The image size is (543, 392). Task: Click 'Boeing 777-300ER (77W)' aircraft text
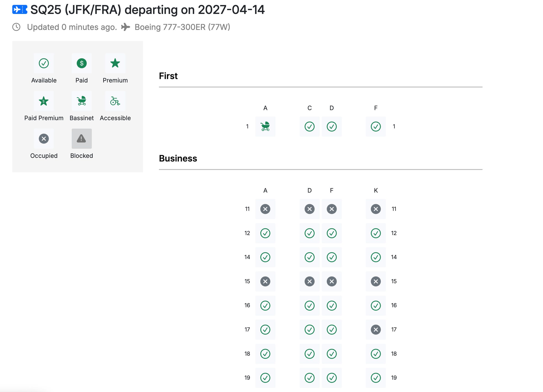182,27
